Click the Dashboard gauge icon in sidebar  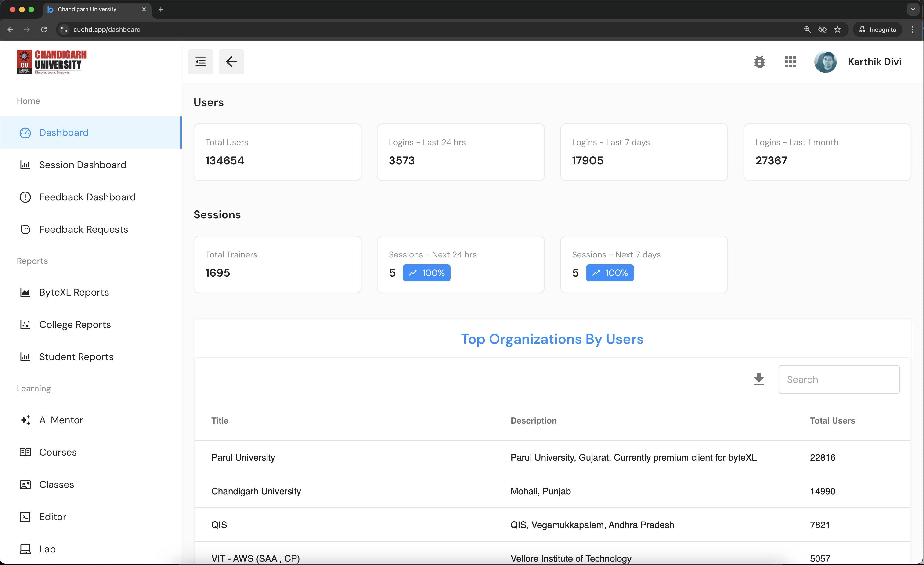point(25,132)
